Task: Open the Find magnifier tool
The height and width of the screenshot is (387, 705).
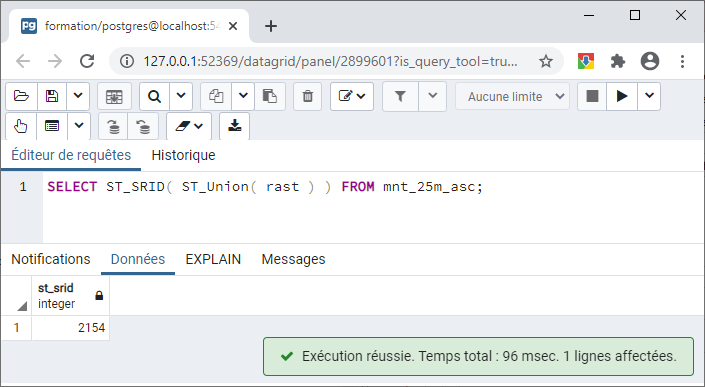Action: coord(154,96)
